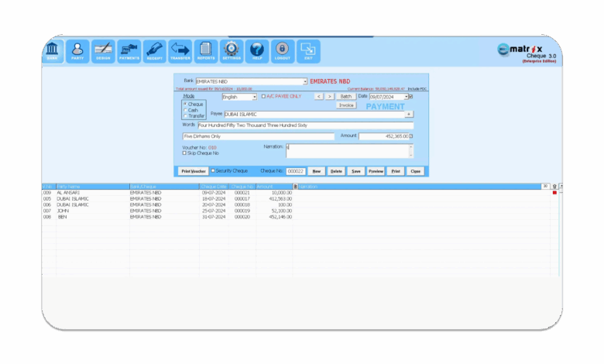Screen dimensions: 604x364
Task: Sort by Cheque Date column header
Action: pyautogui.click(x=214, y=187)
